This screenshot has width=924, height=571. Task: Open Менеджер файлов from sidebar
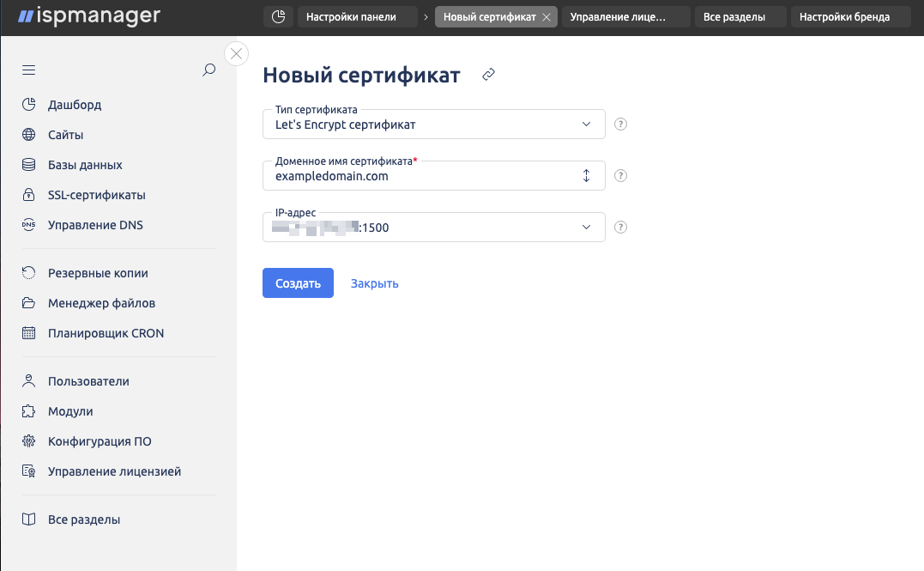101,303
